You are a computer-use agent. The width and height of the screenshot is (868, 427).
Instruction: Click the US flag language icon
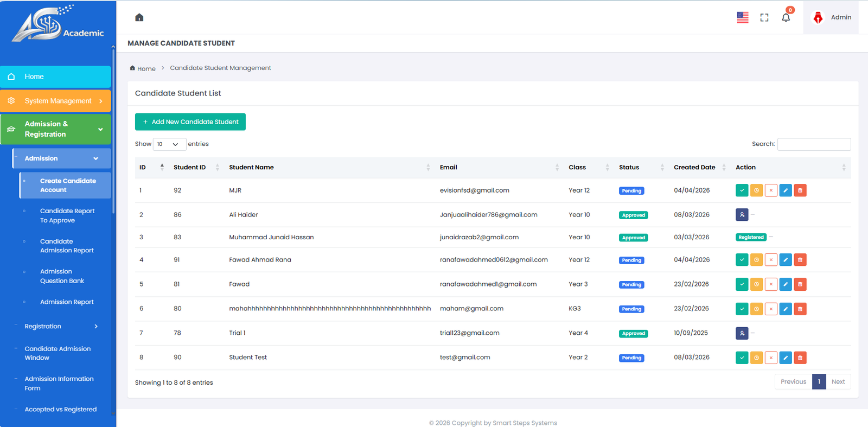coord(743,18)
